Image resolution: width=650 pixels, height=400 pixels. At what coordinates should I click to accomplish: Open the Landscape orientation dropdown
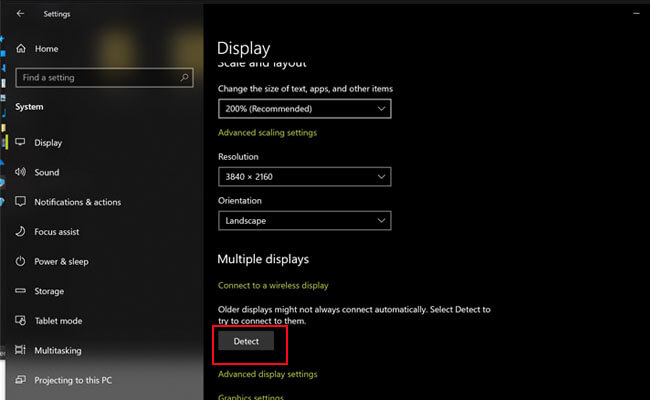pos(305,221)
